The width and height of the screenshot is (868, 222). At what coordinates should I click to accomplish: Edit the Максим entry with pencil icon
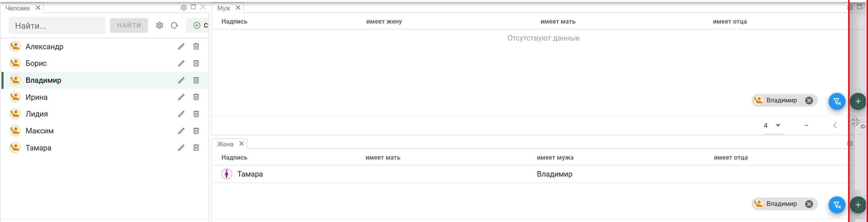[181, 131]
